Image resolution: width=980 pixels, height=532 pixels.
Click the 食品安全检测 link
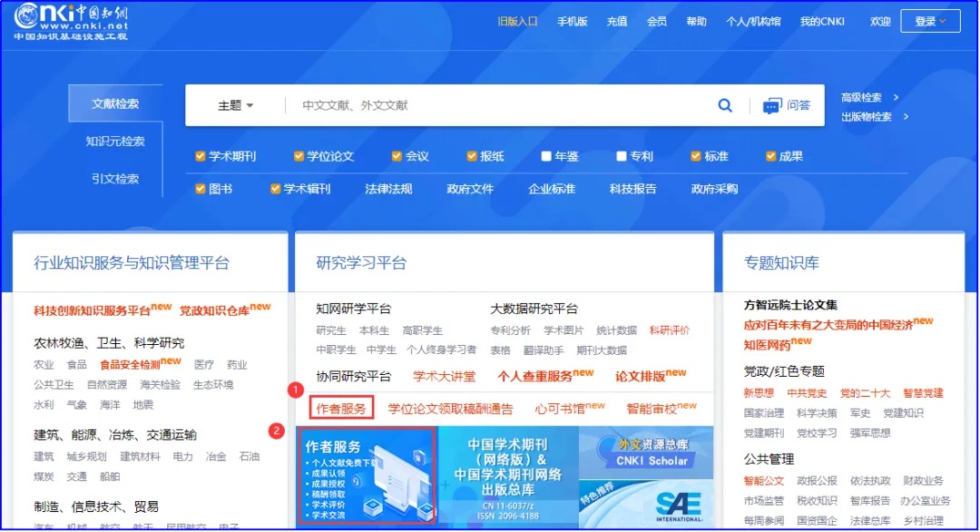click(x=130, y=364)
